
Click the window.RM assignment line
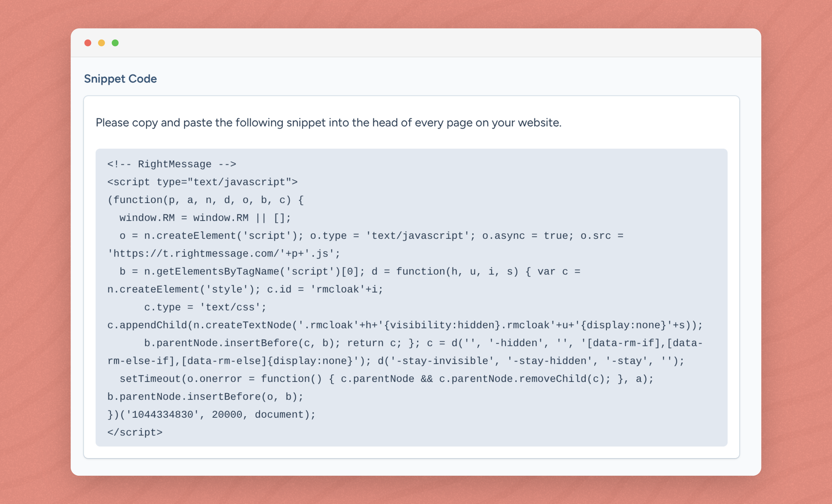click(x=205, y=218)
